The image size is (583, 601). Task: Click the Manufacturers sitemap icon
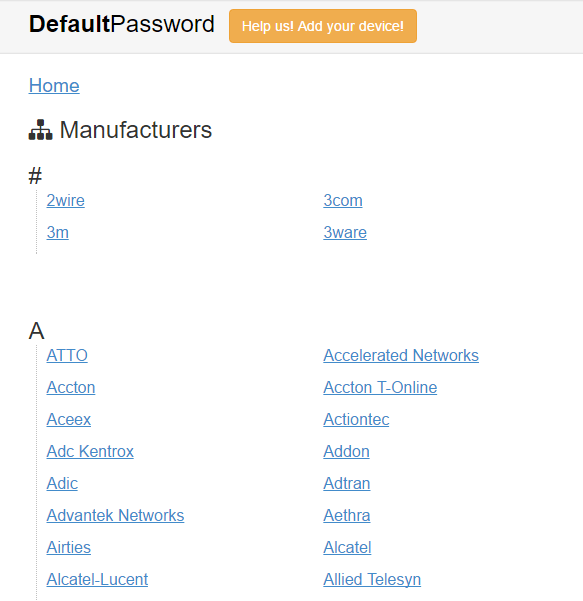(40, 130)
